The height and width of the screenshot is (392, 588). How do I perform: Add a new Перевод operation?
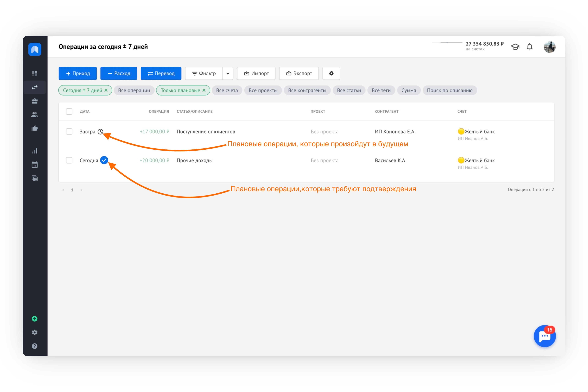tap(161, 73)
